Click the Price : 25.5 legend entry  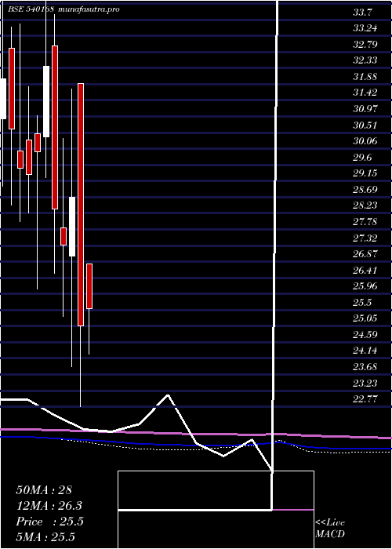click(x=49, y=522)
